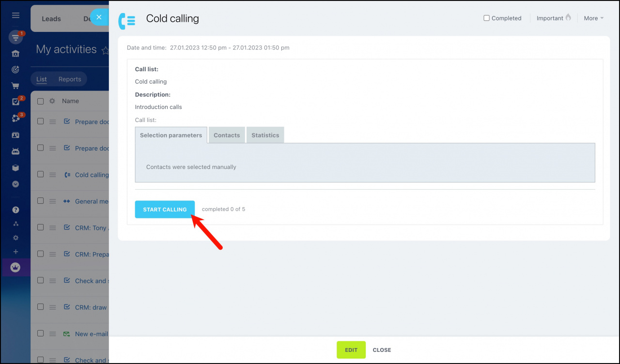Click the START CALLING button
This screenshot has height=364, width=620.
click(165, 209)
